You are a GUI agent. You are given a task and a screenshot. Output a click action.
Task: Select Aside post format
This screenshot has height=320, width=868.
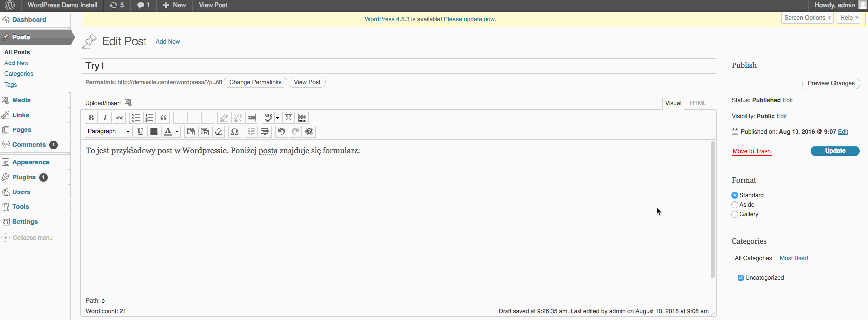(735, 205)
